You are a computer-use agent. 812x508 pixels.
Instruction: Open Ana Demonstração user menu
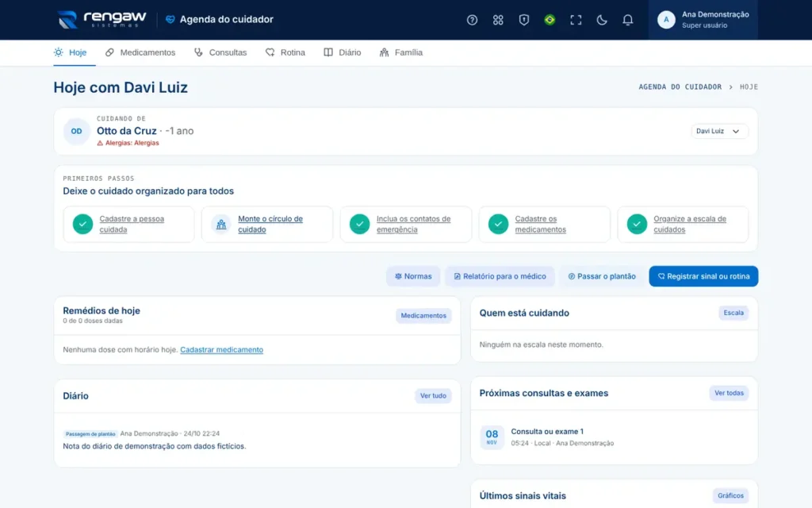pos(703,20)
